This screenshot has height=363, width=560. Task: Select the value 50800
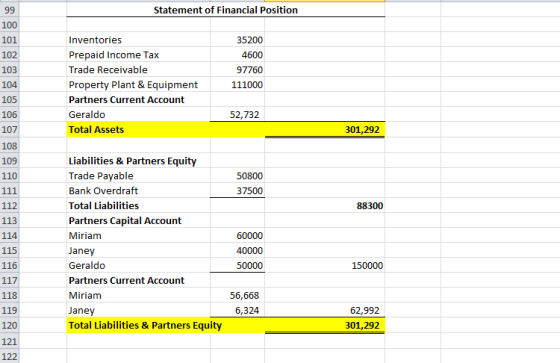click(x=238, y=176)
